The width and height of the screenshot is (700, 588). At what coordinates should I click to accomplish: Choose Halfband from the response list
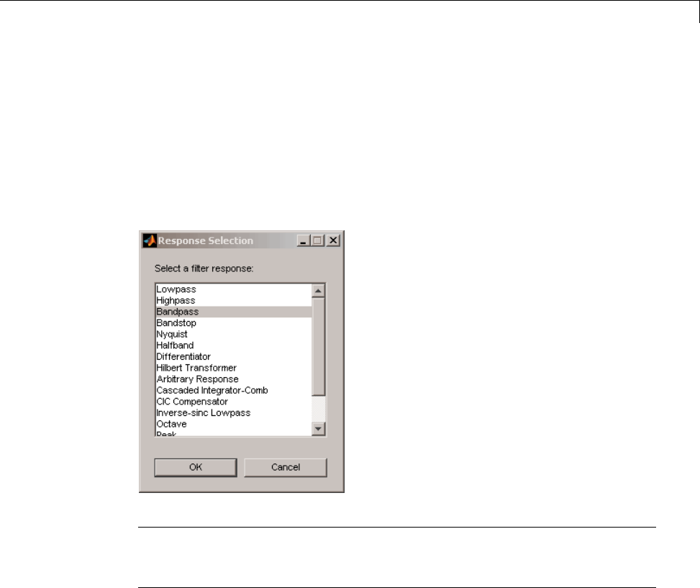point(234,345)
